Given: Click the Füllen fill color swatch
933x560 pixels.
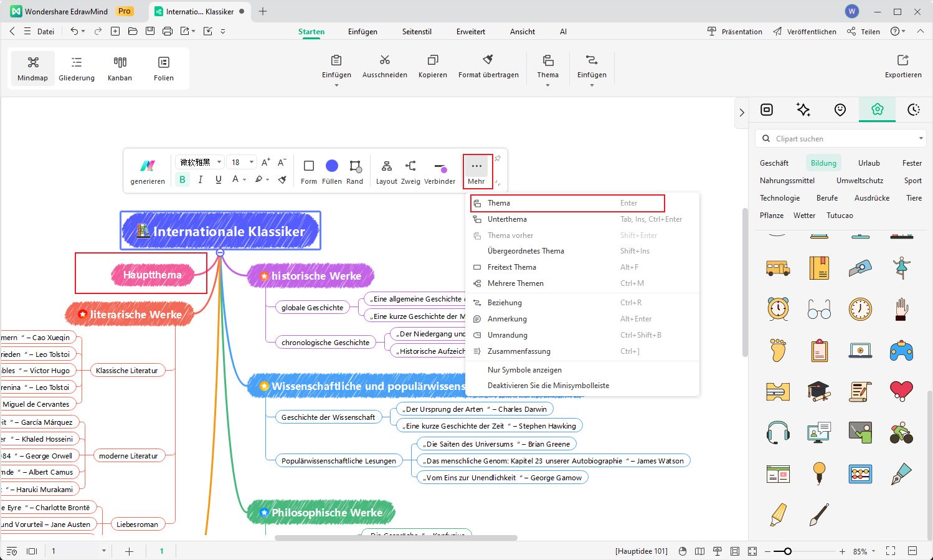Looking at the screenshot, I should [x=332, y=166].
